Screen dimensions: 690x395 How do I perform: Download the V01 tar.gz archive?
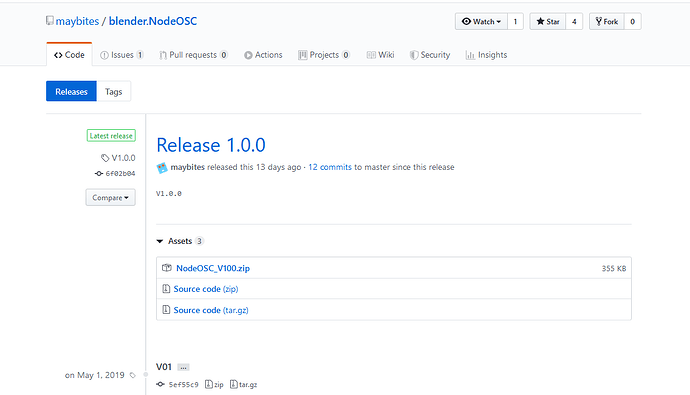[x=244, y=384]
